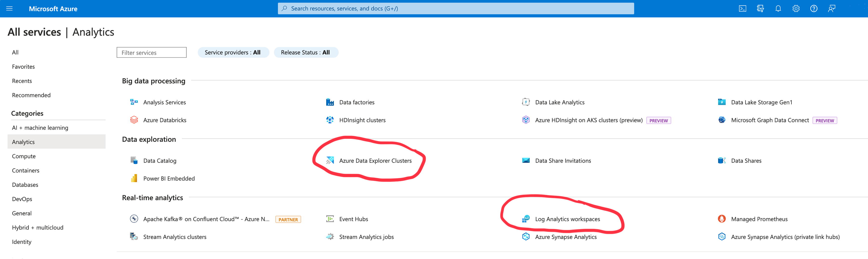Click the Stream Analytics clusters icon
This screenshot has width=868, height=259.
pos(134,236)
